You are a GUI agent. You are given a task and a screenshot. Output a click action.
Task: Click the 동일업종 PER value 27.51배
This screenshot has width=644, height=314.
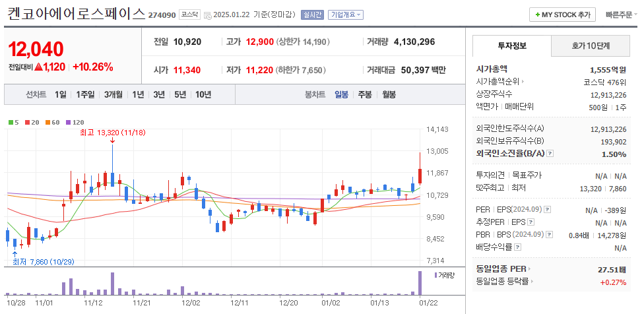point(612,270)
